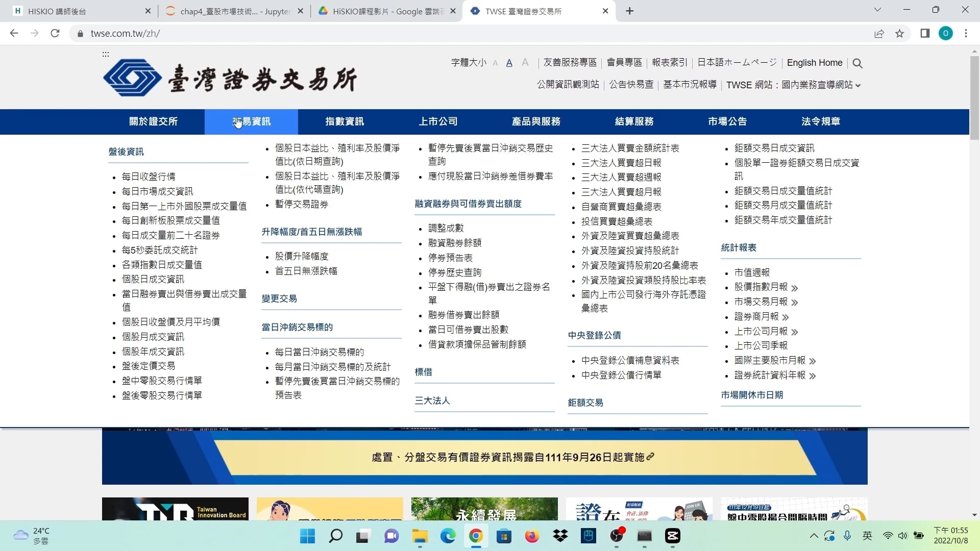Screen dimensions: 980x551
Task: Open the 上市公司 navigation menu
Action: [x=438, y=121]
